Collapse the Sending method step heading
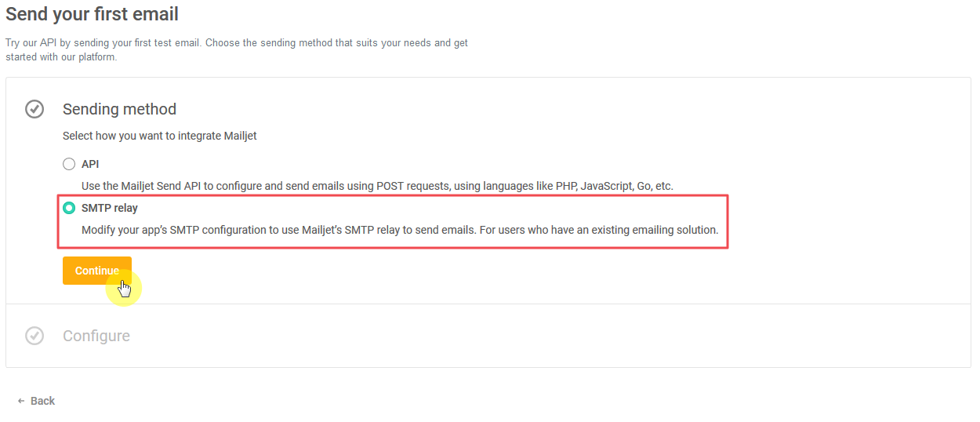Screen dimensions: 980x422 (x=119, y=109)
